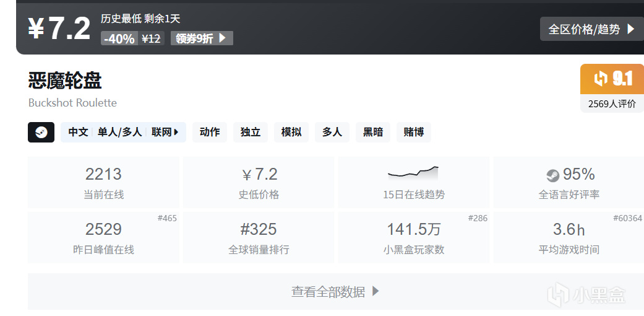Claim the 领券9折 coupon
644x316 pixels.
point(202,38)
